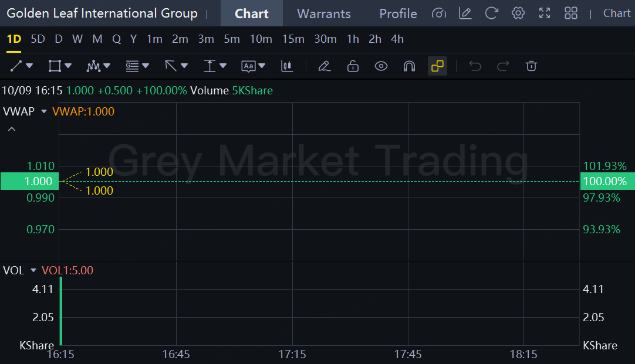This screenshot has height=364, width=635.
Task: Enter fullscreen chart mode
Action: (544, 13)
